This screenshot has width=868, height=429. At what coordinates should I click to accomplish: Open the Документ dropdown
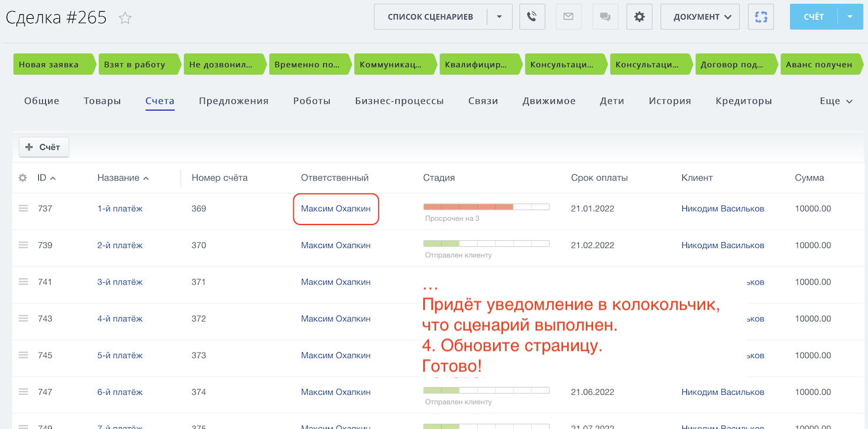[x=699, y=17]
